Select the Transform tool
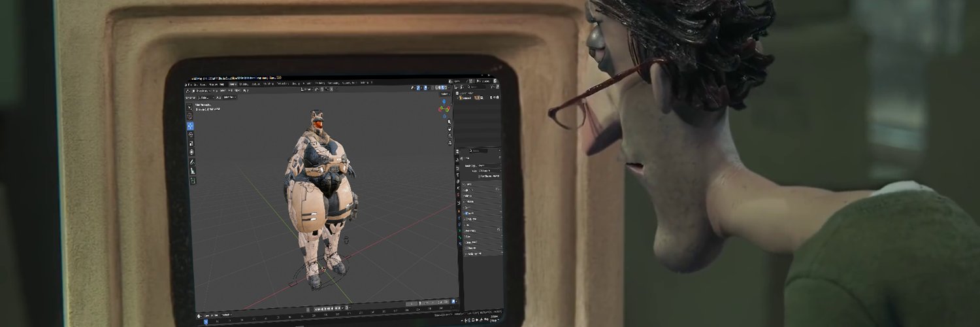This screenshot has width=980, height=327. point(191,152)
